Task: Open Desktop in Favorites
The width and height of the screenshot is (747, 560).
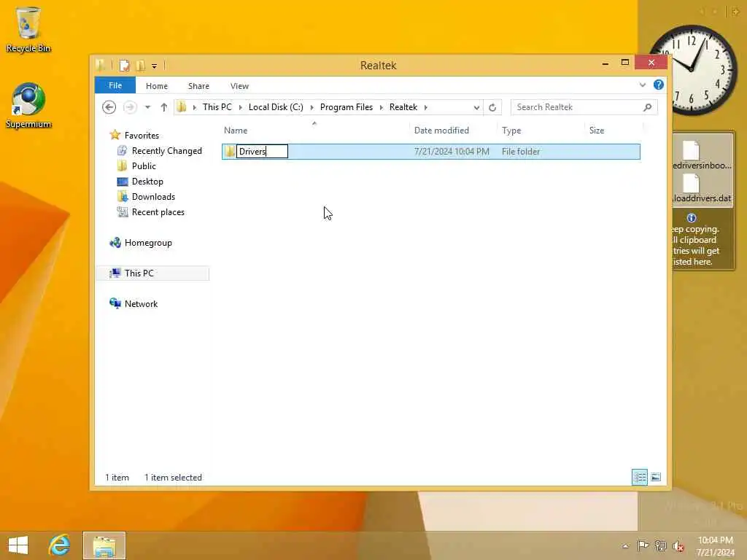Action: (147, 182)
